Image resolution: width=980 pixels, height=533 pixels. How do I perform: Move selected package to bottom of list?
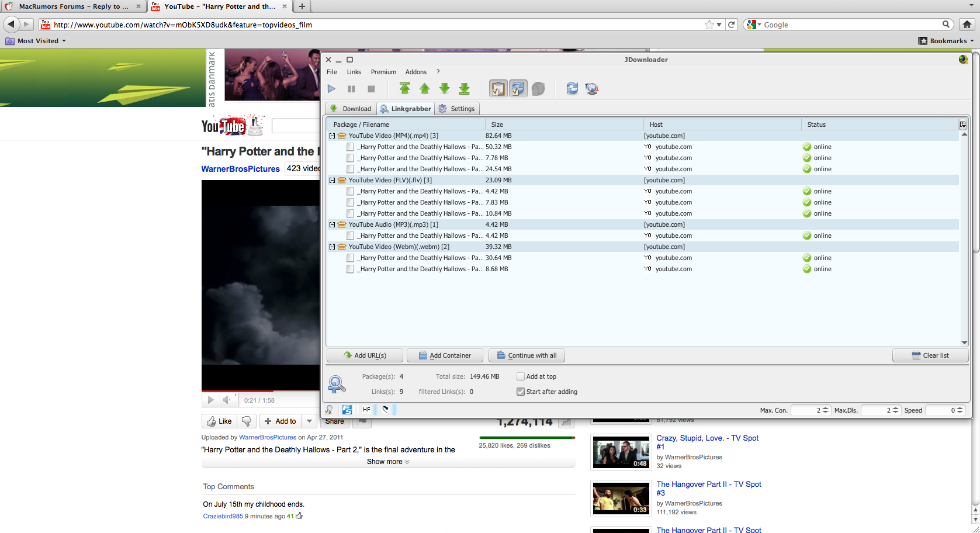pyautogui.click(x=465, y=88)
